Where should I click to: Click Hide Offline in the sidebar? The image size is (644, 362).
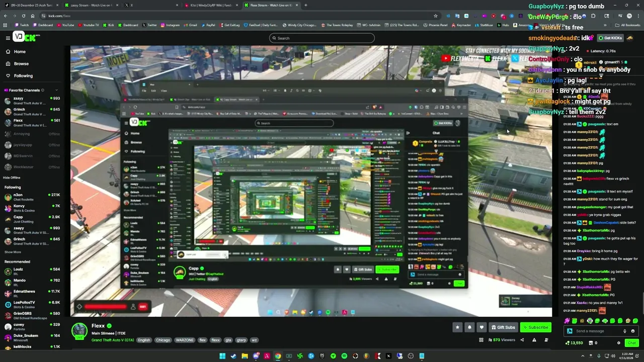[x=12, y=177]
